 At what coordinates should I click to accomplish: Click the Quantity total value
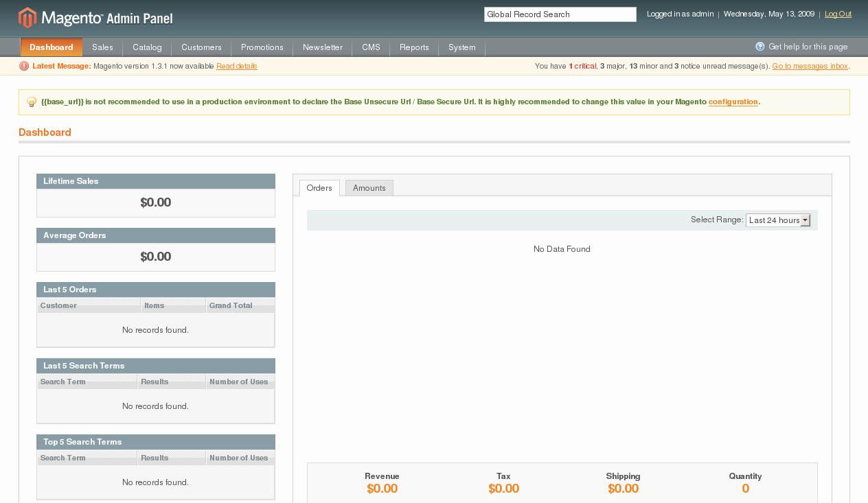(745, 489)
